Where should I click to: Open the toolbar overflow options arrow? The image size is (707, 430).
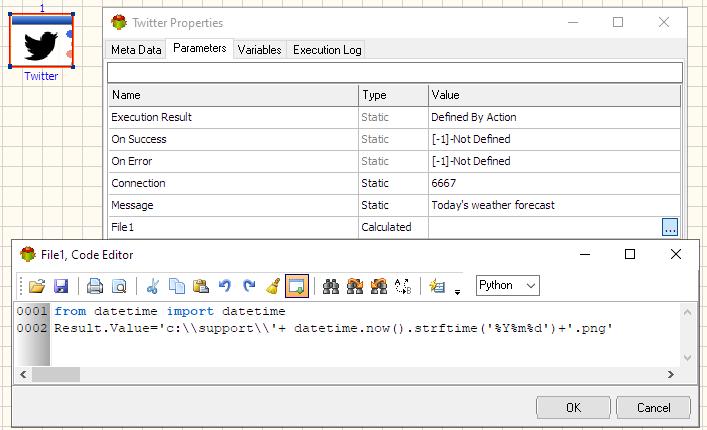pyautogui.click(x=457, y=292)
